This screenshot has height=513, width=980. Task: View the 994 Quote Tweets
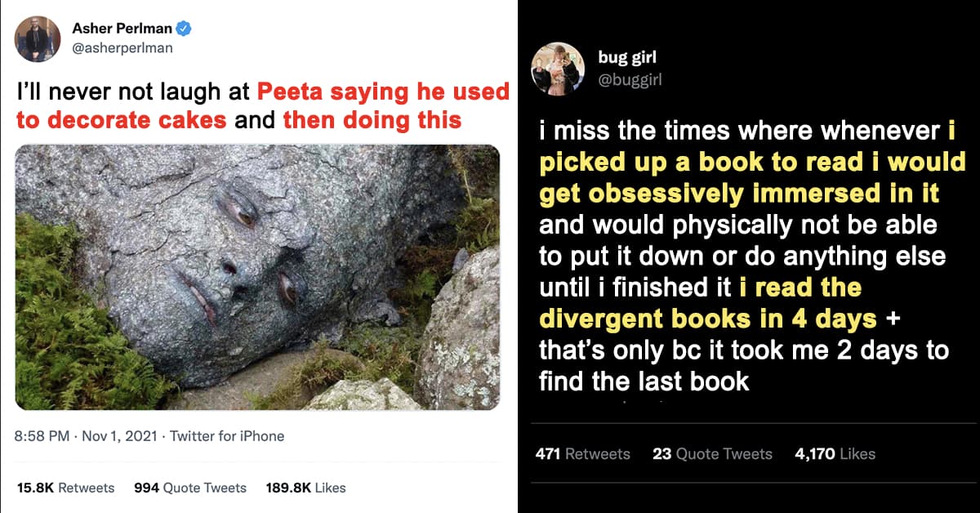click(189, 488)
